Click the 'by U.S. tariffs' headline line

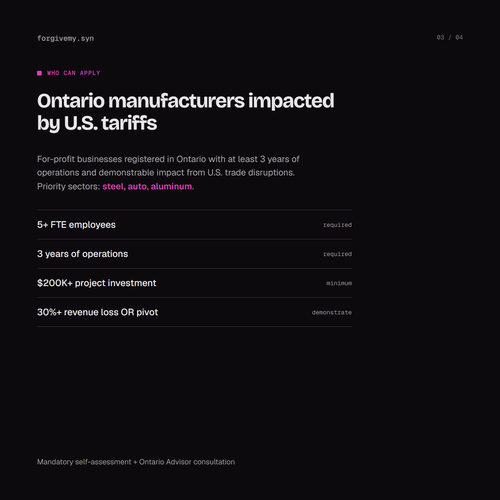(97, 123)
